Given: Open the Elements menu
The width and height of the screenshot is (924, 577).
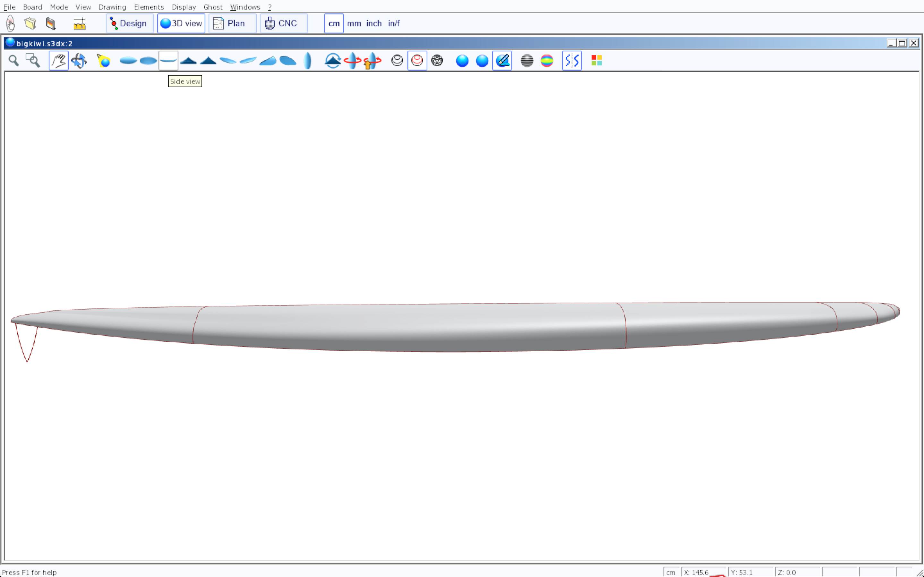Looking at the screenshot, I should pyautogui.click(x=149, y=7).
